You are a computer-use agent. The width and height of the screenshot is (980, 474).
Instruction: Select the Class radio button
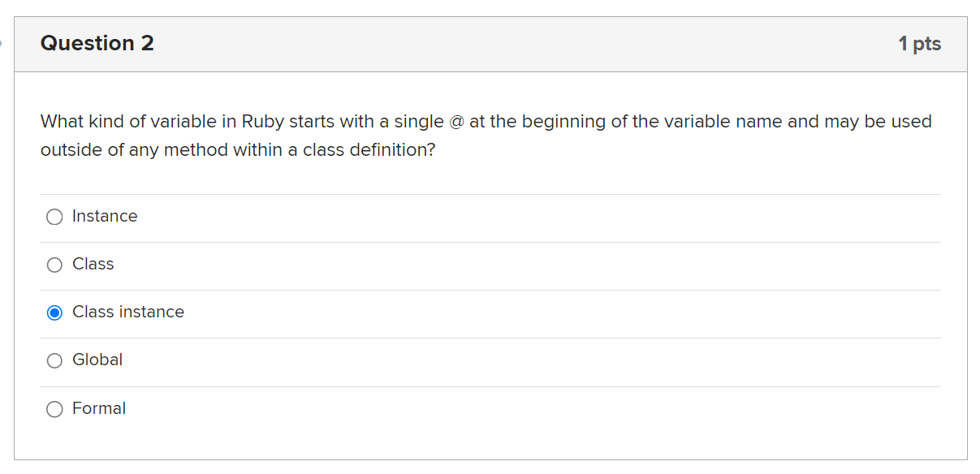(x=54, y=265)
